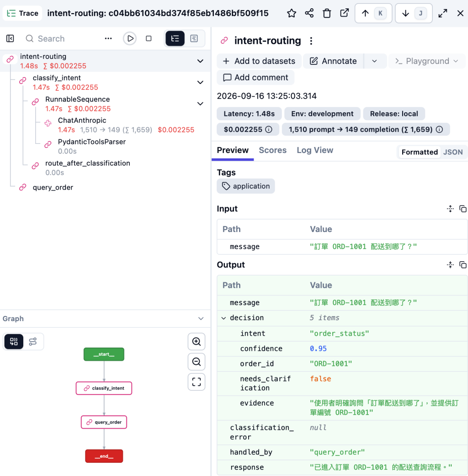468x476 pixels.
Task: Copy the Output section contents
Action: [x=463, y=265]
